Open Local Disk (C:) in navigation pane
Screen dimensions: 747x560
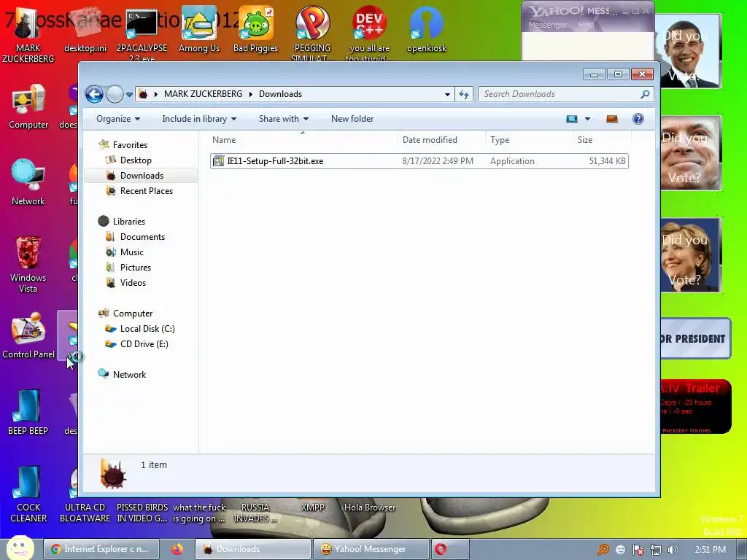[x=147, y=329]
